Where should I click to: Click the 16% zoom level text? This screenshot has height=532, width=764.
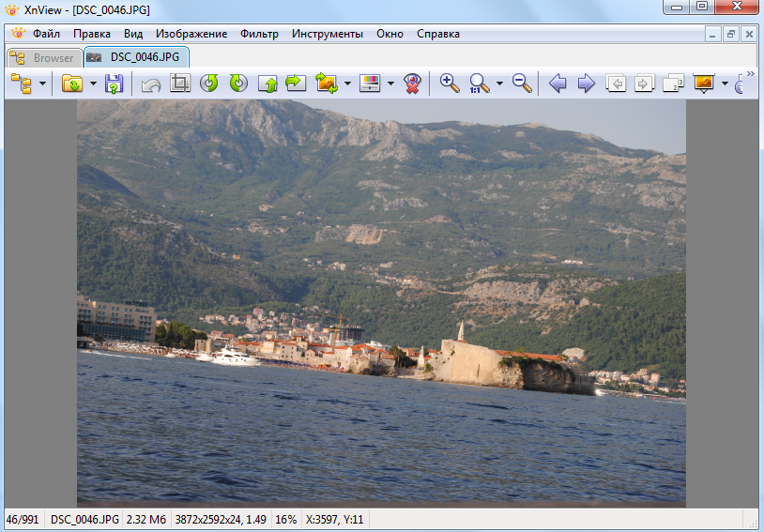(x=286, y=520)
